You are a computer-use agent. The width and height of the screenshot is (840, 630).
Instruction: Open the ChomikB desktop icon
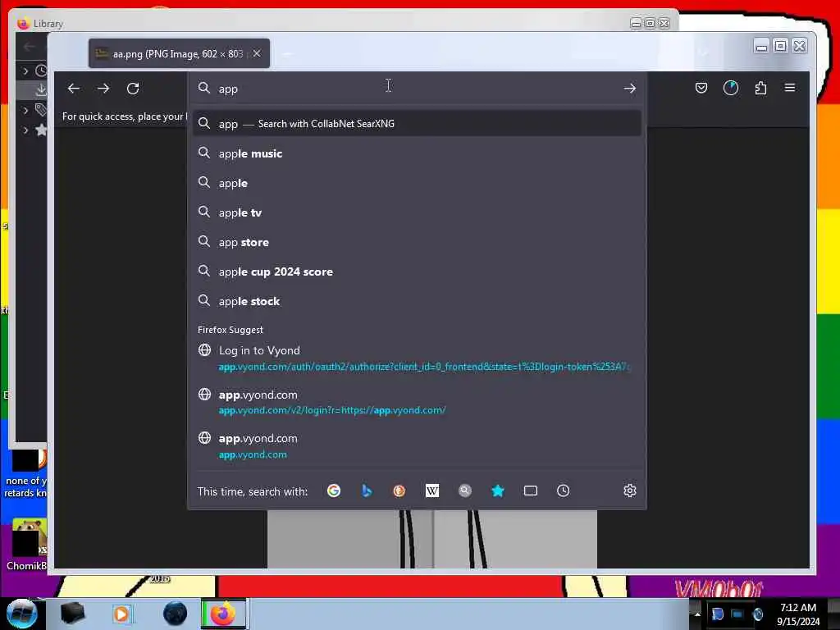click(x=27, y=544)
